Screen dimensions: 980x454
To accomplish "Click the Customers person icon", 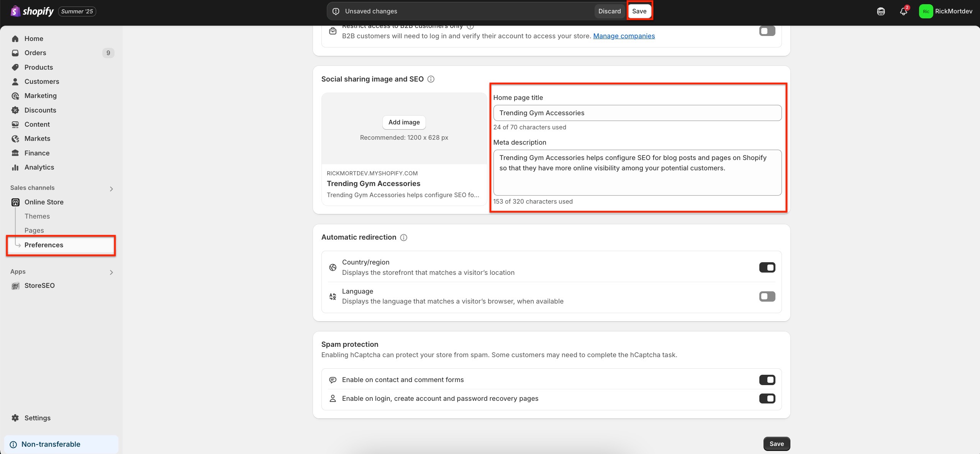I will [x=15, y=82].
